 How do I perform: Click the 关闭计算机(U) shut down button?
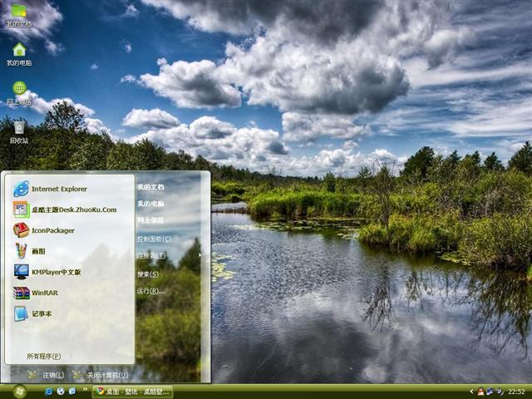[x=101, y=375]
